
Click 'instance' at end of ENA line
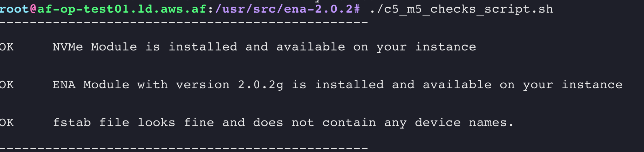[x=592, y=85]
